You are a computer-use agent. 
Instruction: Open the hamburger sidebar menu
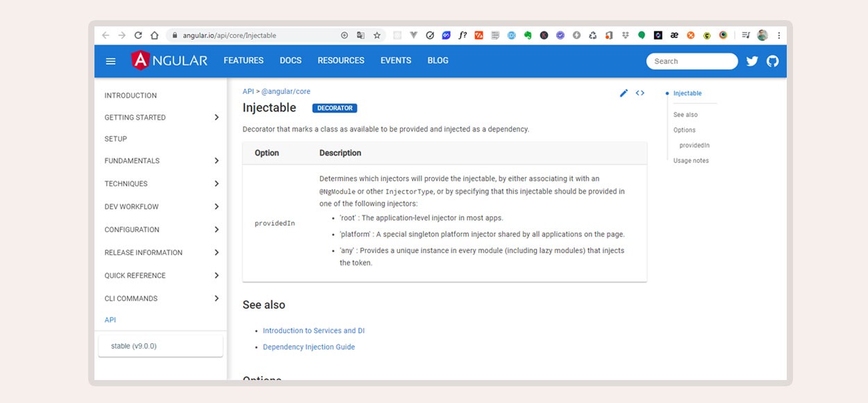click(110, 61)
